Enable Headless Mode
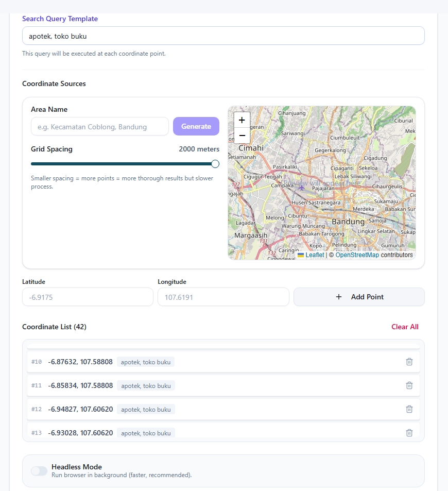 click(x=39, y=470)
